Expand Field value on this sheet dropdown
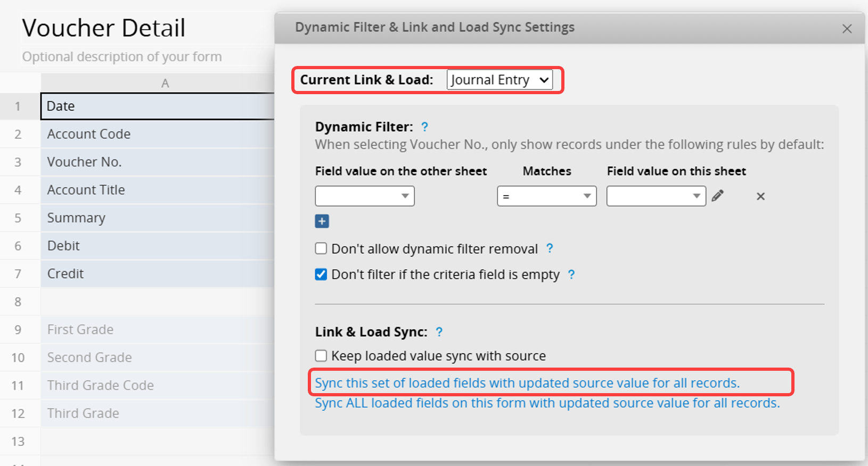Viewport: 868px width, 466px height. [656, 196]
